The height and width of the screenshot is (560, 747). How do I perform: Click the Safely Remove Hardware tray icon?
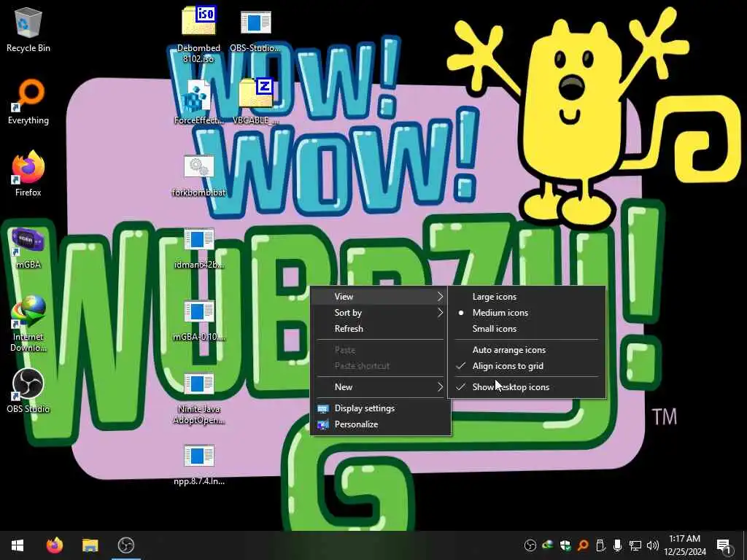click(600, 545)
